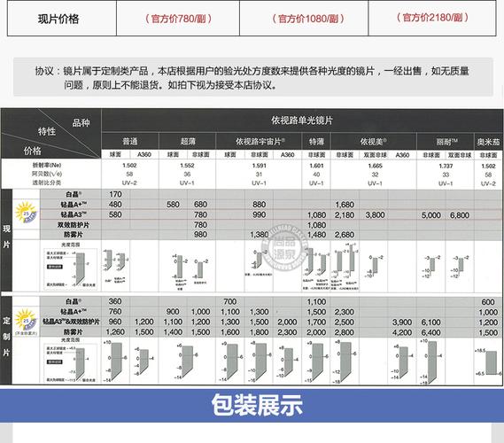The image size is (504, 443).
Task: Click the 包装展示 section banner
Action: click(x=252, y=406)
